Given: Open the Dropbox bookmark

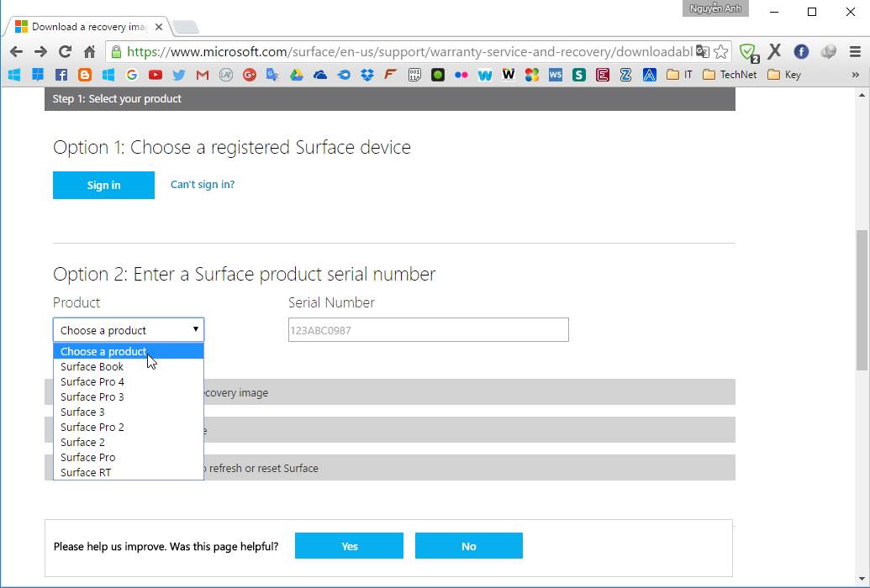Looking at the screenshot, I should pyautogui.click(x=367, y=75).
